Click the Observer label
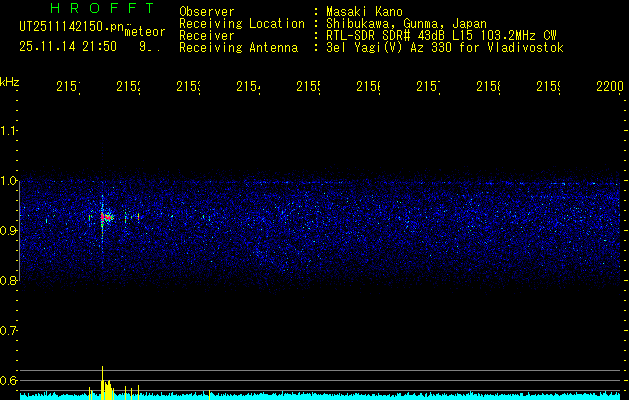The height and width of the screenshot is (400, 629). click(207, 12)
